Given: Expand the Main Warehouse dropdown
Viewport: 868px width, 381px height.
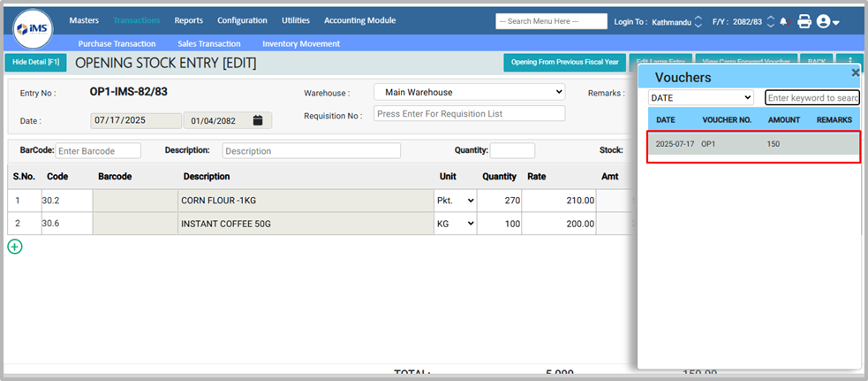Looking at the screenshot, I should coord(469,92).
